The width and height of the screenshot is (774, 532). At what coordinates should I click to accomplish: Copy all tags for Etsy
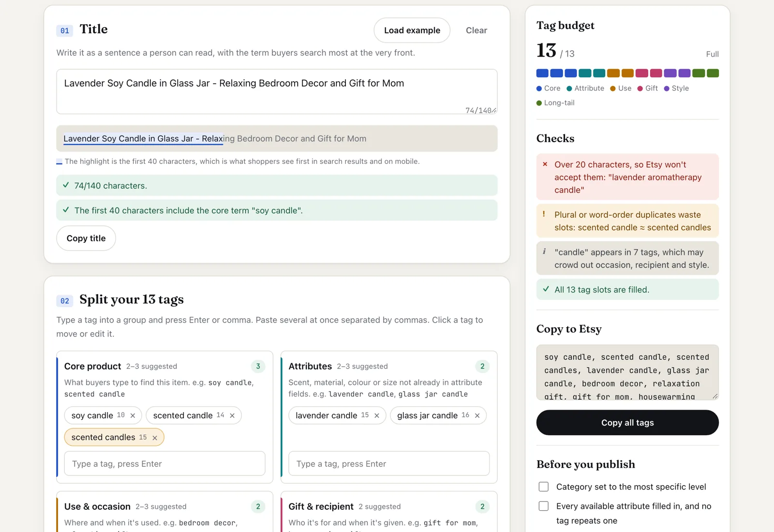627,423
